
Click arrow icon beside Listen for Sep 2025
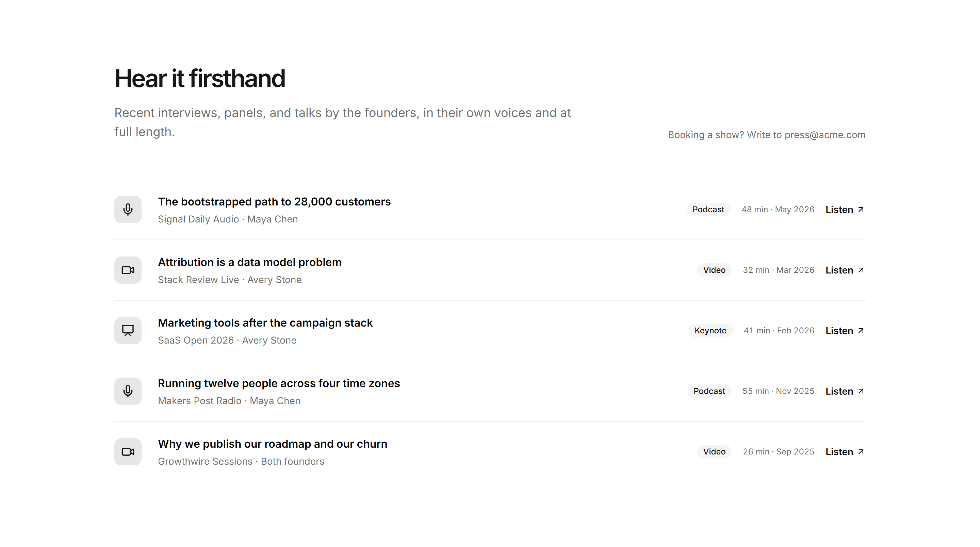tap(861, 451)
